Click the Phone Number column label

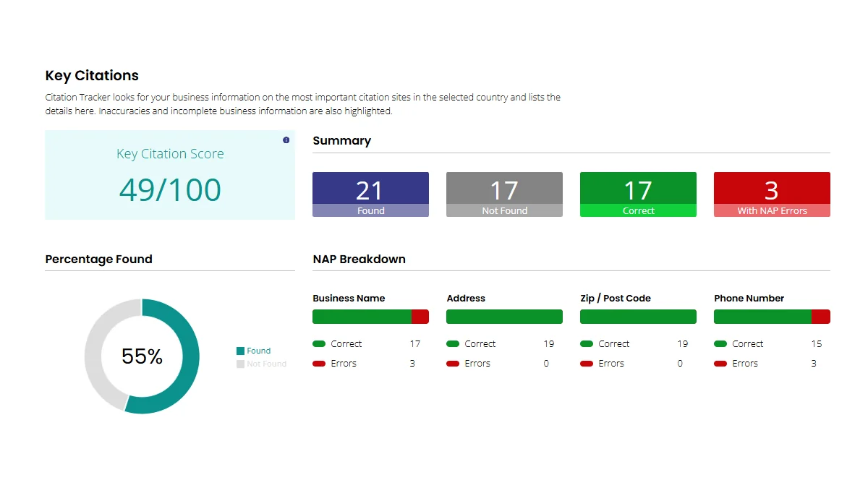pos(749,298)
